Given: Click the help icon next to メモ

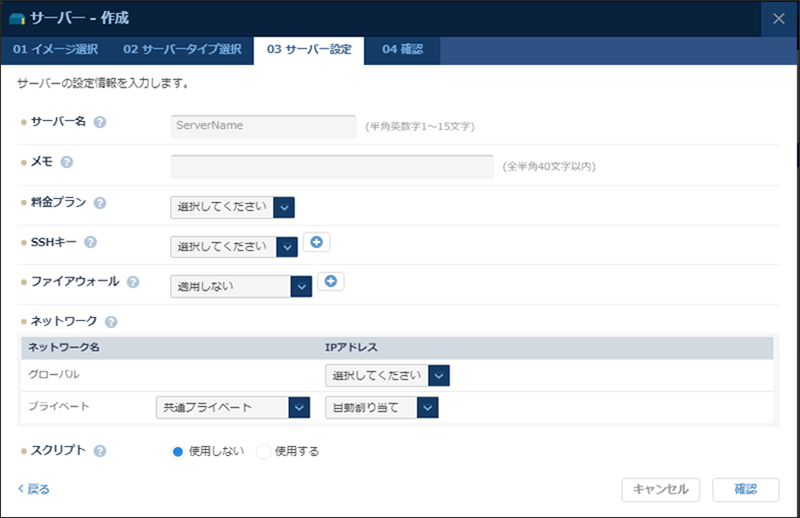Looking at the screenshot, I should tap(67, 162).
